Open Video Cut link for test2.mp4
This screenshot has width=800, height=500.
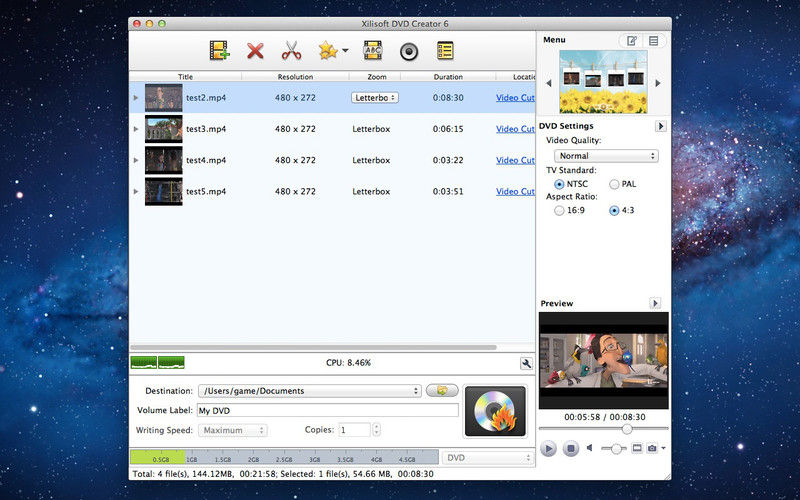(x=515, y=97)
